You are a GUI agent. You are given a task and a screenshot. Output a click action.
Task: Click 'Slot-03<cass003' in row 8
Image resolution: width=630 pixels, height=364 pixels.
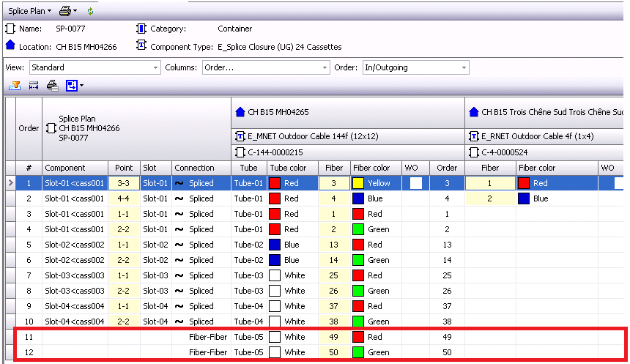point(75,291)
